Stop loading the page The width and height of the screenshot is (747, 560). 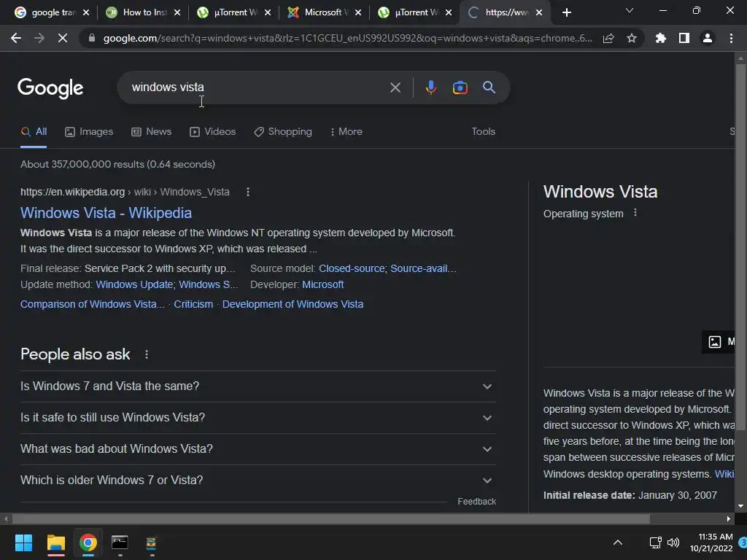coord(63,38)
